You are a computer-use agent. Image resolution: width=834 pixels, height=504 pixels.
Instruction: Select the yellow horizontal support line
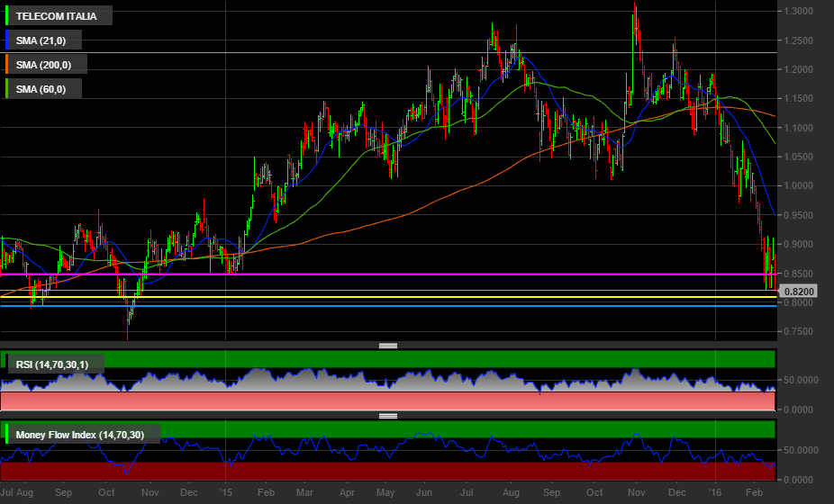point(388,297)
